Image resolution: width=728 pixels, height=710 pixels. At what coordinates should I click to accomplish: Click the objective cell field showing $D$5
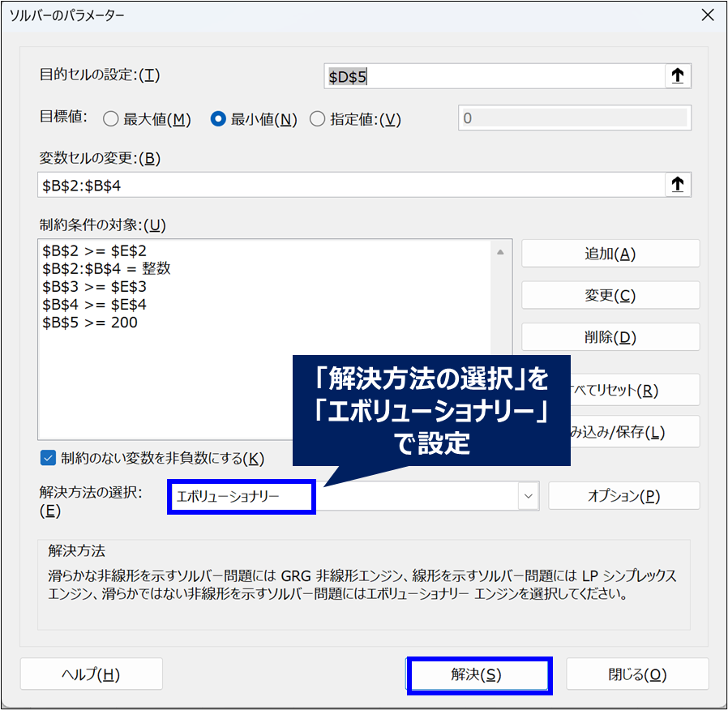click(493, 76)
